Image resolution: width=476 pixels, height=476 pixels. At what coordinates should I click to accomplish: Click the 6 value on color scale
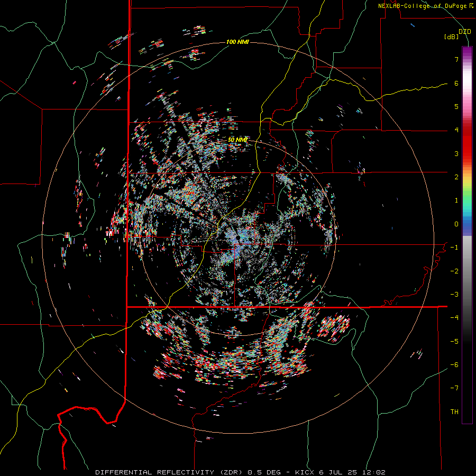456,83
